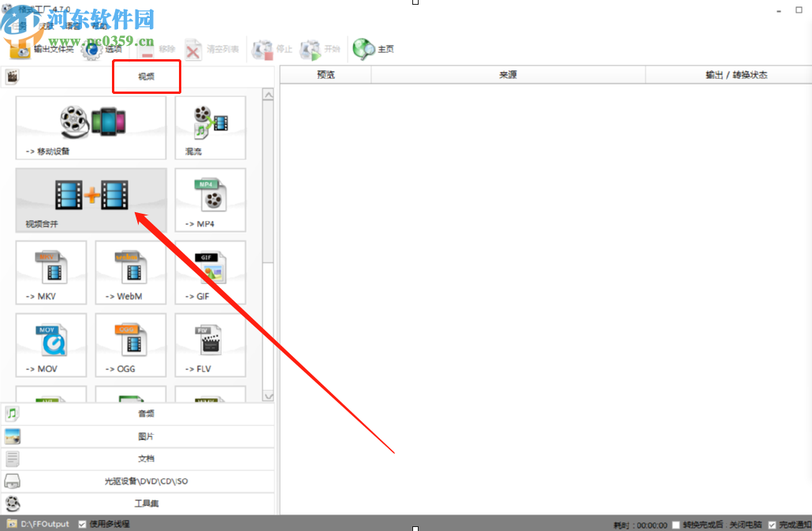The height and width of the screenshot is (531, 812).
Task: Click the Remove (移除) toolbar icon
Action: tap(147, 50)
